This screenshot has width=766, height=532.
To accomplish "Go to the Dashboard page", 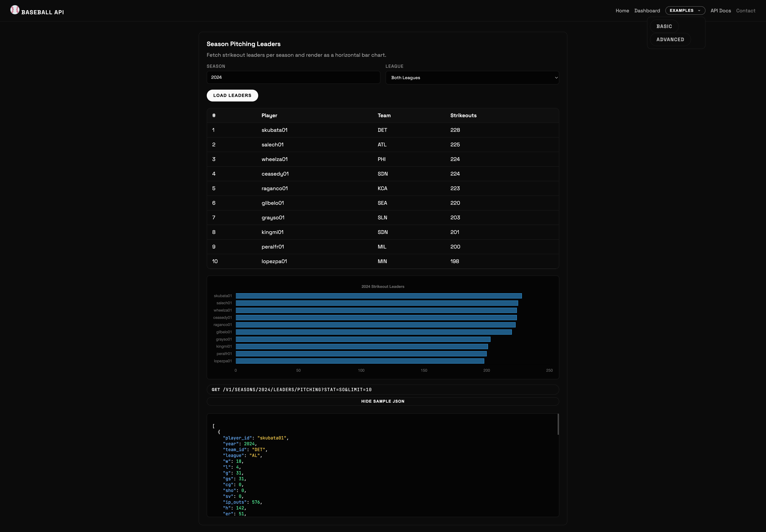I will point(647,11).
